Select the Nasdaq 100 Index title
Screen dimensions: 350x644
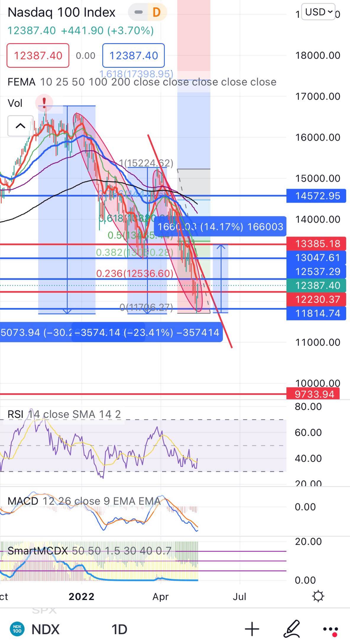click(61, 12)
